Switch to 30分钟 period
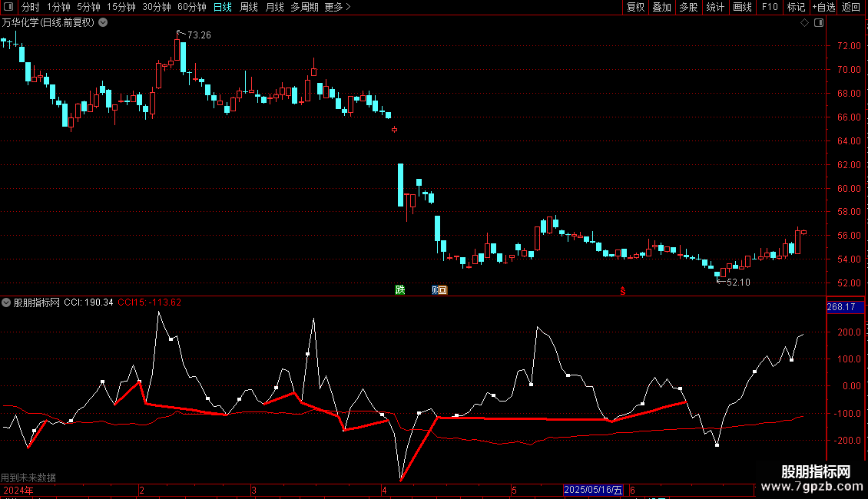 157,7
